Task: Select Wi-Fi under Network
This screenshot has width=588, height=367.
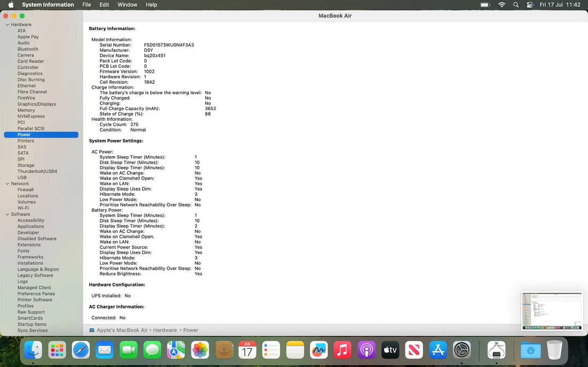Action: (x=23, y=208)
